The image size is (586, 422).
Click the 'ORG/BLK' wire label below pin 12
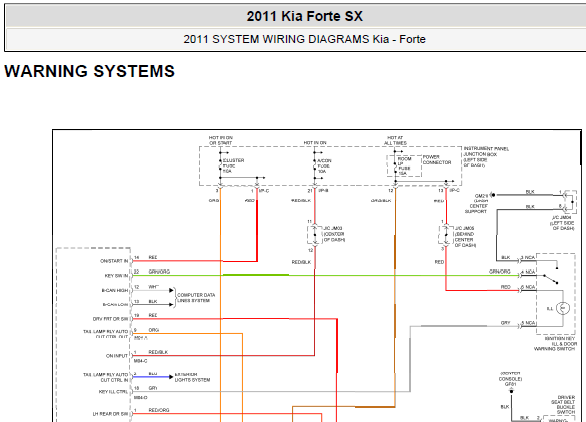pos(381,201)
